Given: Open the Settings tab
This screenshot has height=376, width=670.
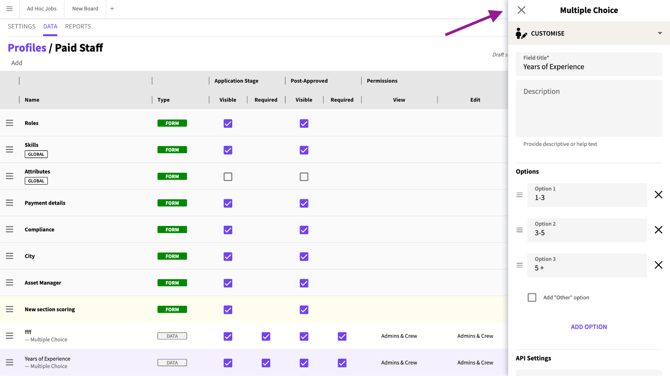Looking at the screenshot, I should (x=21, y=26).
